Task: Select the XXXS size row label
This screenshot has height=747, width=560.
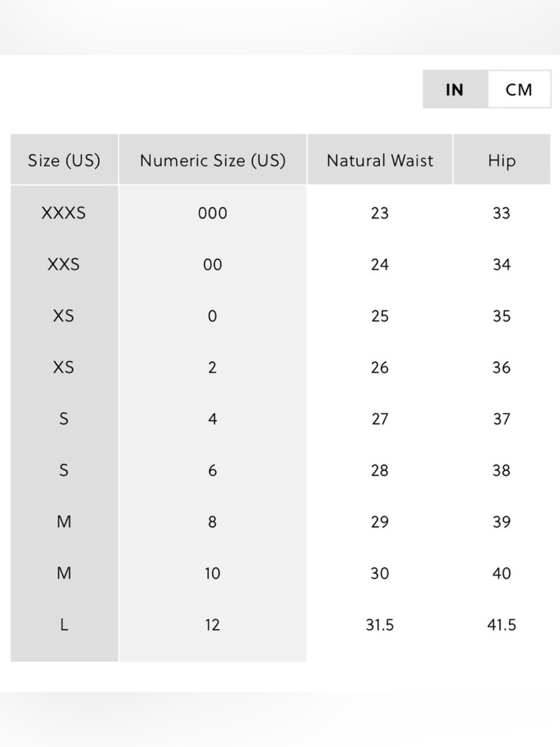Action: [x=64, y=213]
